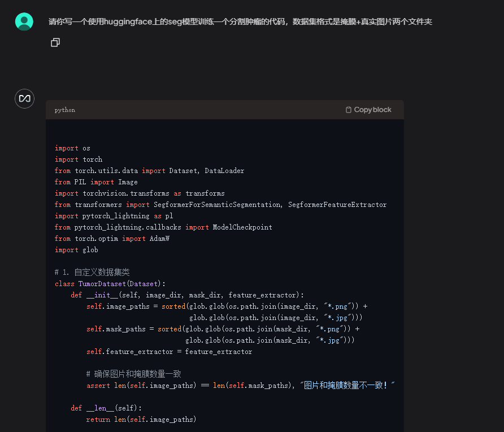Click the python language label
This screenshot has width=504, height=432.
click(x=65, y=110)
